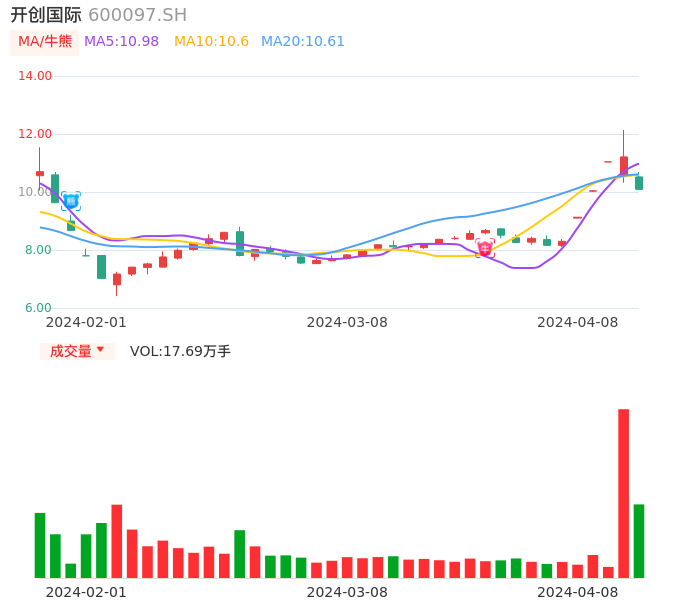The height and width of the screenshot is (606, 686).
Task: Click the tallest red volume bar
Action: tap(623, 494)
